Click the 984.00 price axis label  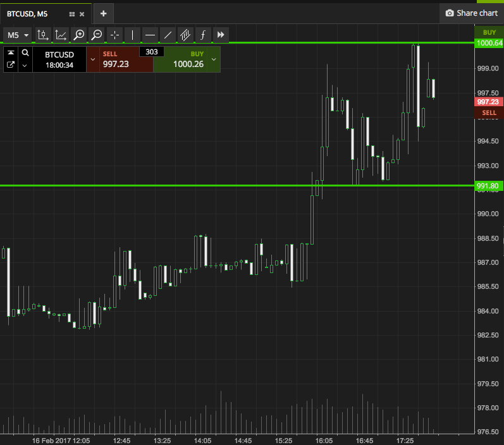point(488,311)
